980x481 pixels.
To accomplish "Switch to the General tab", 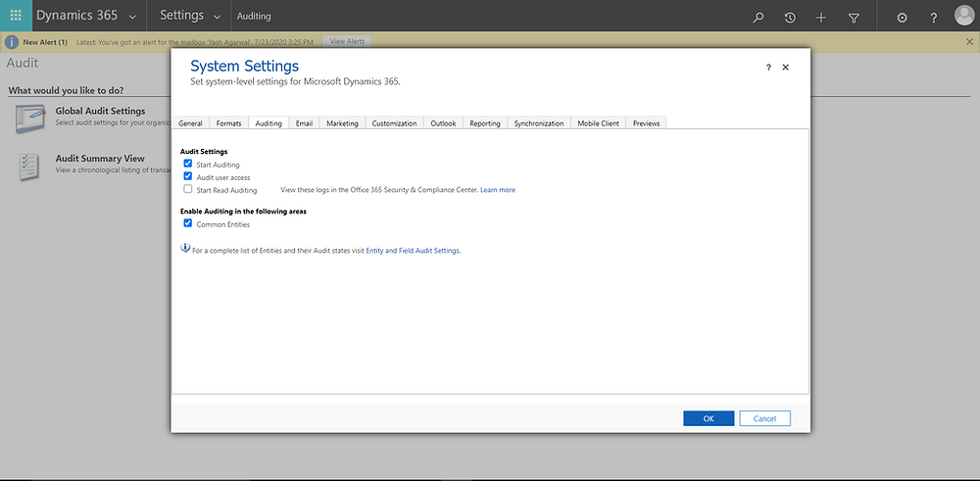I will click(x=191, y=123).
